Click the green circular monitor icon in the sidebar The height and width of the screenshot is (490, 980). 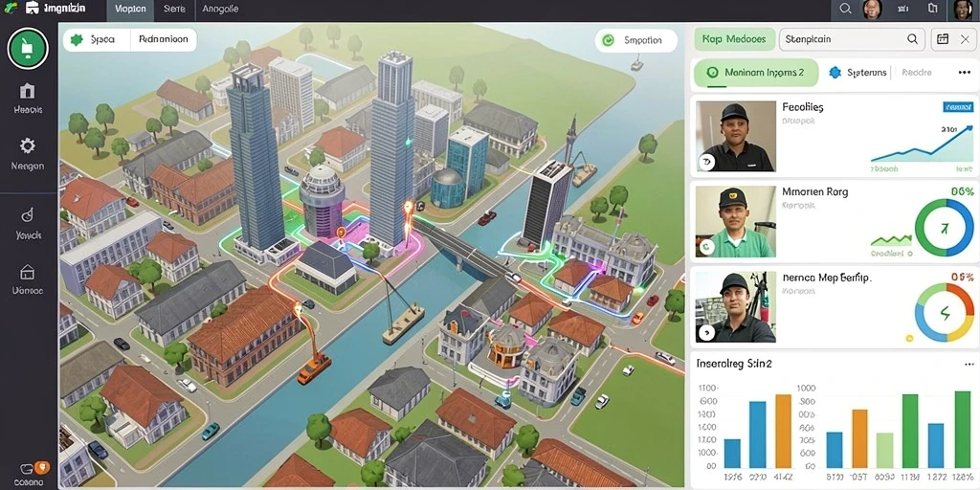coord(28,48)
